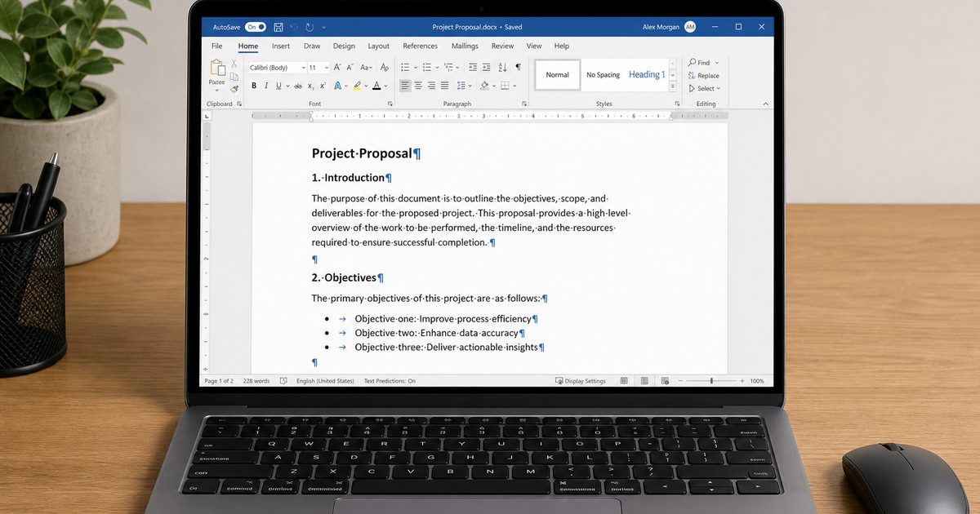Click the Paste clipboard icon
The height and width of the screenshot is (514, 980).
[x=216, y=67]
